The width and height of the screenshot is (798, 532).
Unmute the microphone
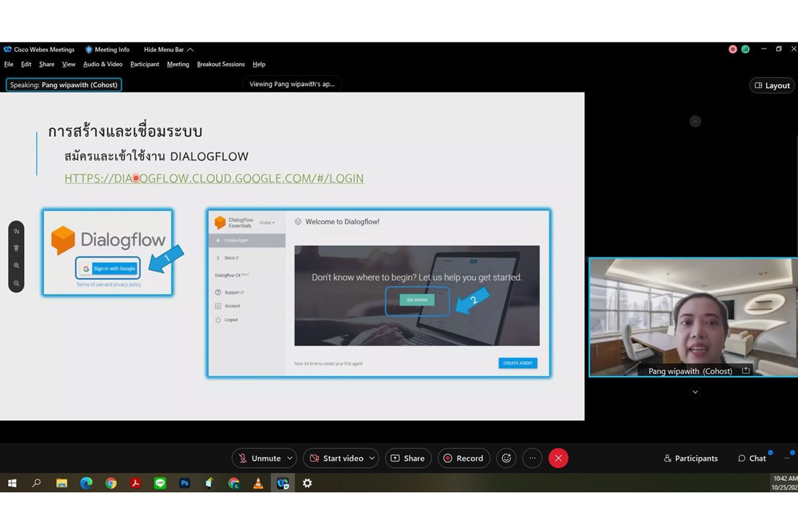click(x=259, y=458)
